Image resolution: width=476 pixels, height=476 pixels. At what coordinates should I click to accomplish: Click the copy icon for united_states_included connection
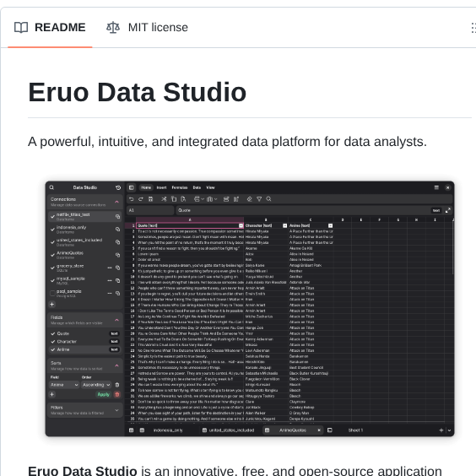tap(118, 242)
